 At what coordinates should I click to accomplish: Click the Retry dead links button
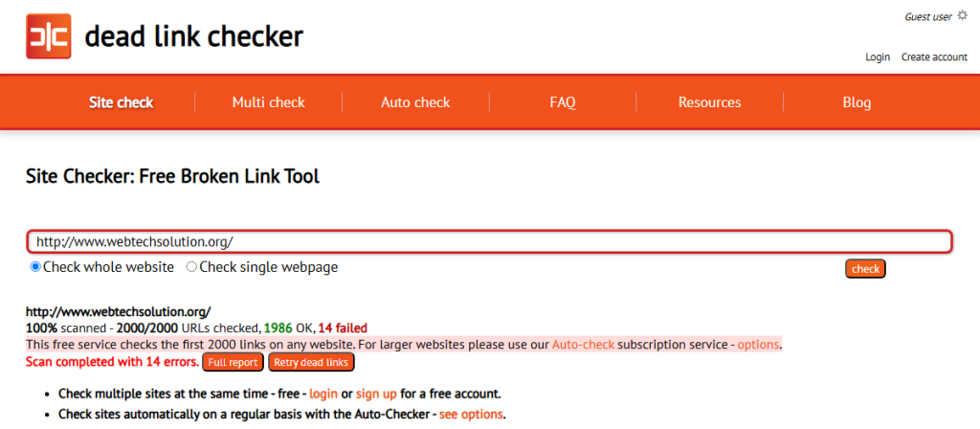pos(311,362)
